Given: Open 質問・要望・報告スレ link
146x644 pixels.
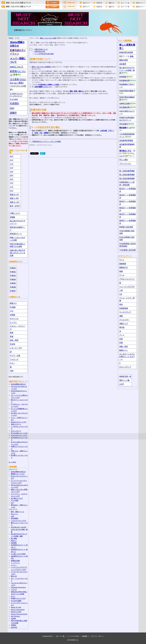Looking at the screenshot, I should pos(77,91).
